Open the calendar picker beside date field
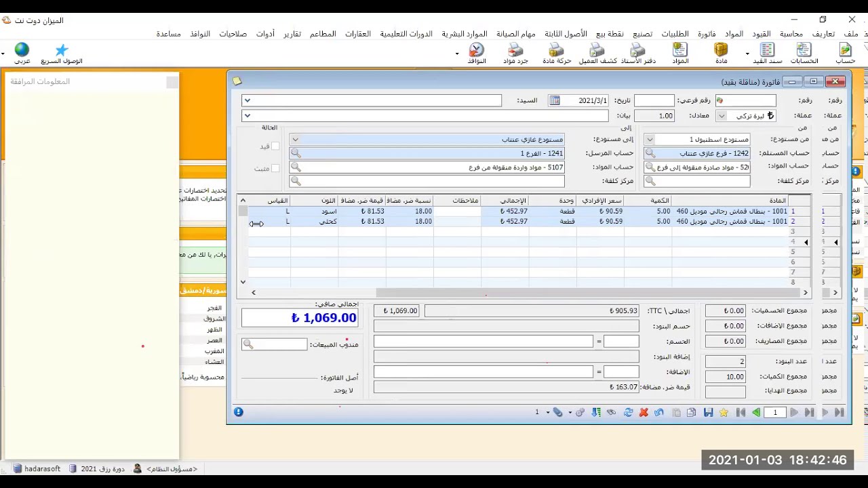Viewport: 868px width, 488px height. (555, 100)
